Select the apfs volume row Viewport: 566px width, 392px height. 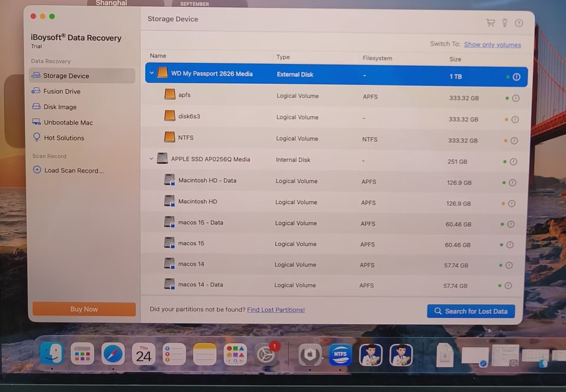(336, 96)
